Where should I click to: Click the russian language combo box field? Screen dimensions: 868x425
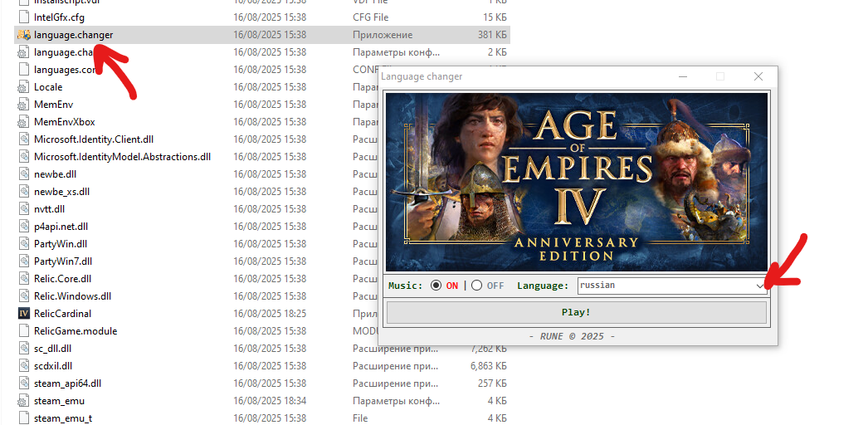pyautogui.click(x=664, y=286)
